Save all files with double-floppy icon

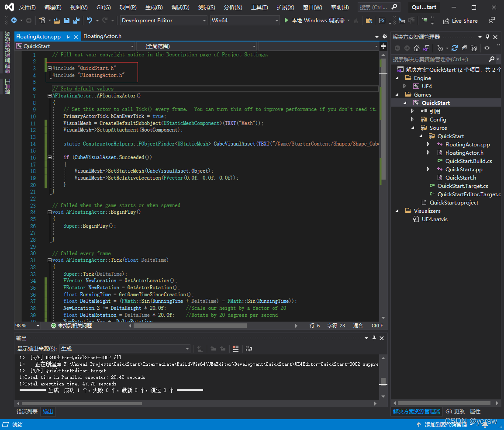[76, 21]
